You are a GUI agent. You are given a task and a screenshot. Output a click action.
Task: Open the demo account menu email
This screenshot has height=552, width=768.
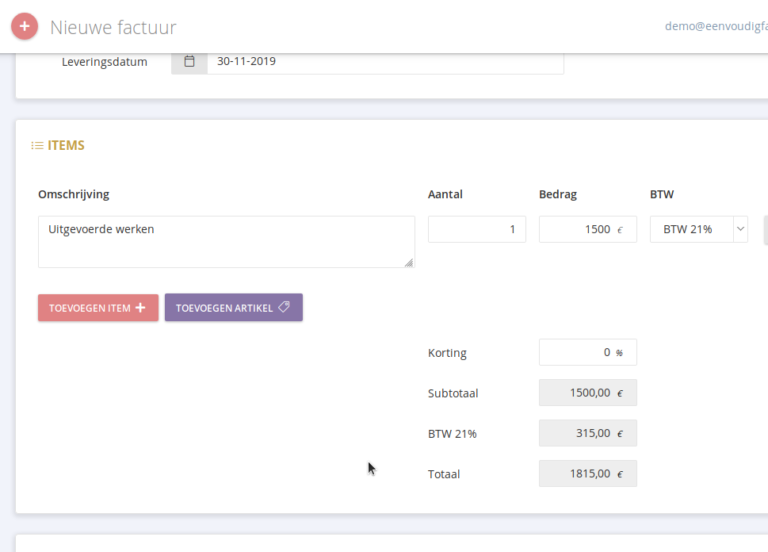[715, 27]
